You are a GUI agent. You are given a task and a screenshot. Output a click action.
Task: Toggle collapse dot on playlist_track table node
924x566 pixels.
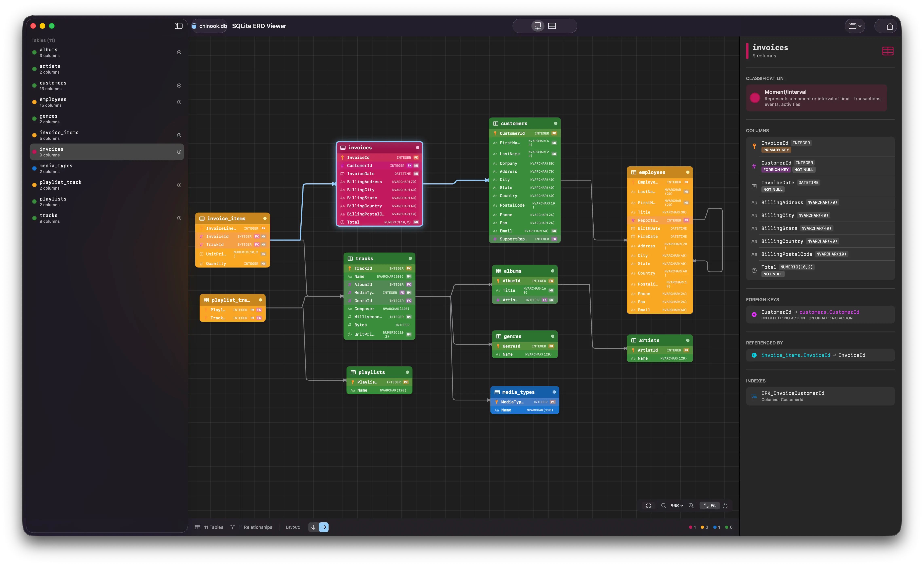[x=260, y=300]
